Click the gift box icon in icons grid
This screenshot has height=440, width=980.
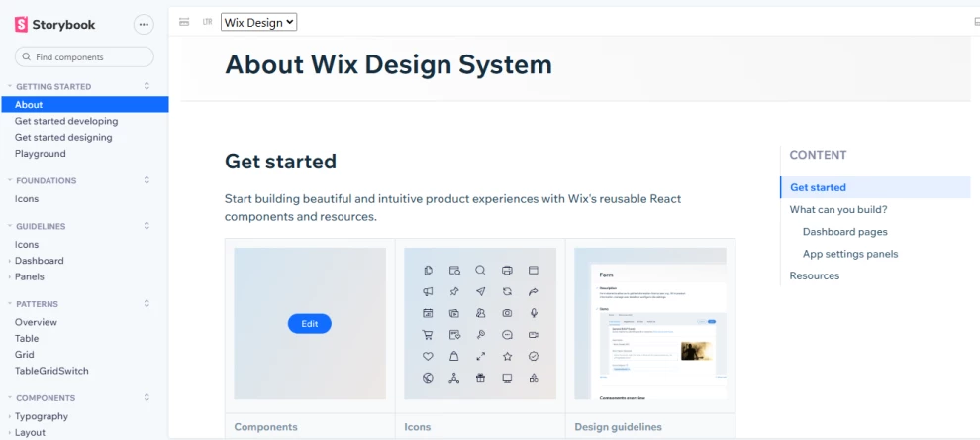[480, 378]
